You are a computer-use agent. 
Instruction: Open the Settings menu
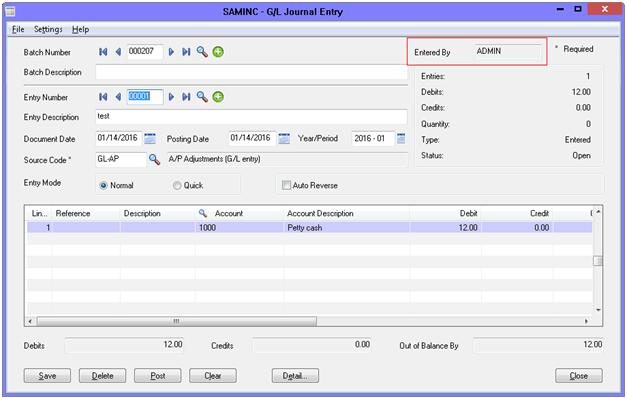pyautogui.click(x=48, y=29)
